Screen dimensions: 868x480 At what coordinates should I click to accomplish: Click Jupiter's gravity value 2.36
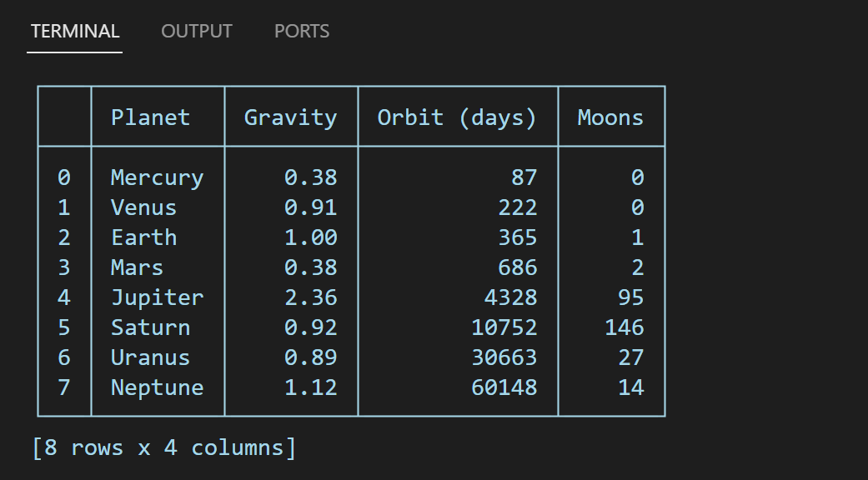310,297
